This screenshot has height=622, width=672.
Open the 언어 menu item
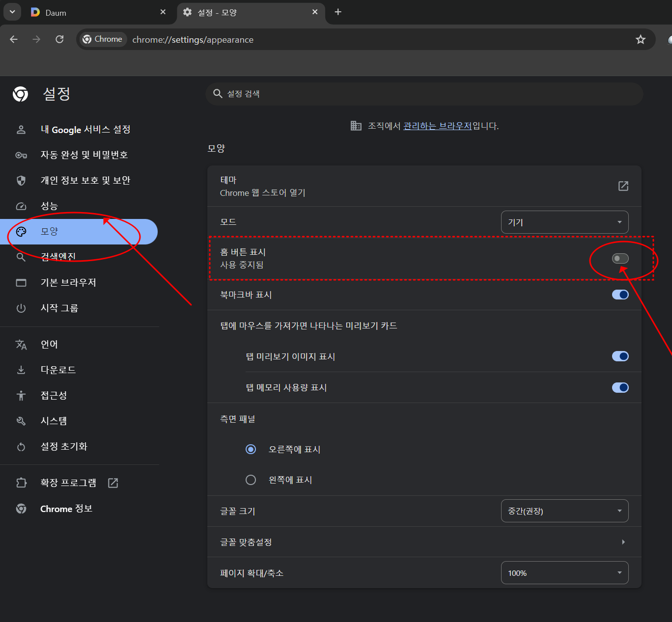pyautogui.click(x=80, y=345)
